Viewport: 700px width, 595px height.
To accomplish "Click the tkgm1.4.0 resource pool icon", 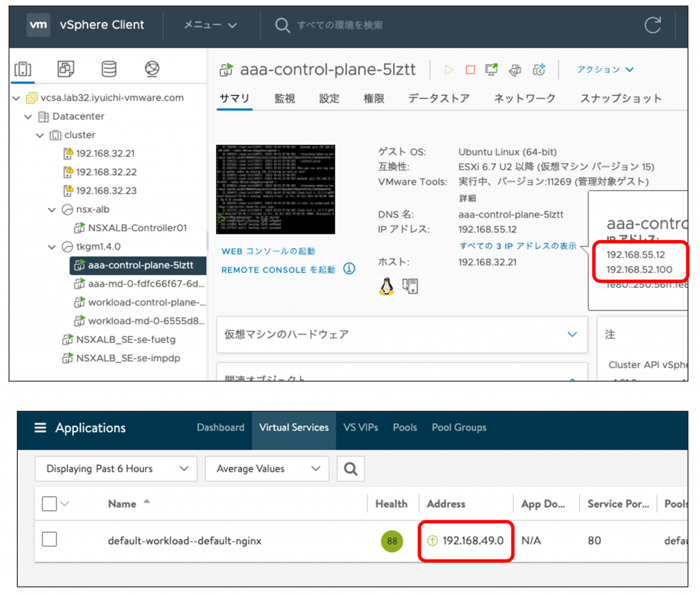I will click(67, 247).
